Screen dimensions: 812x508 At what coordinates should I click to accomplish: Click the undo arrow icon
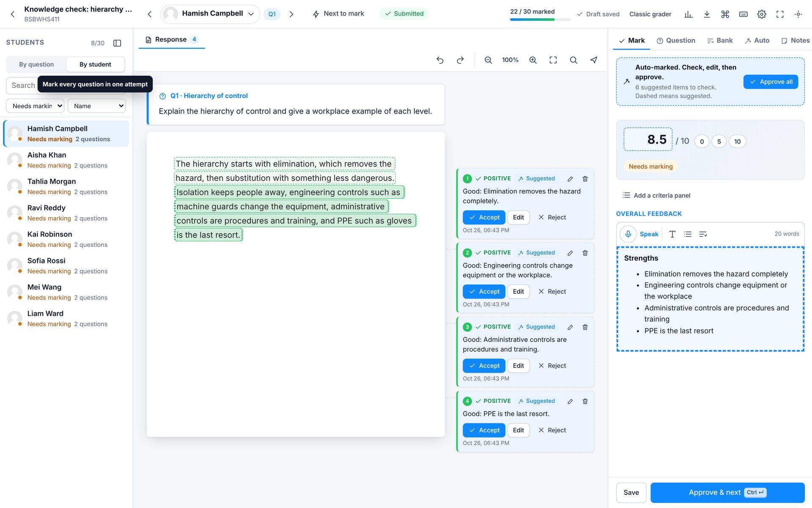click(440, 60)
